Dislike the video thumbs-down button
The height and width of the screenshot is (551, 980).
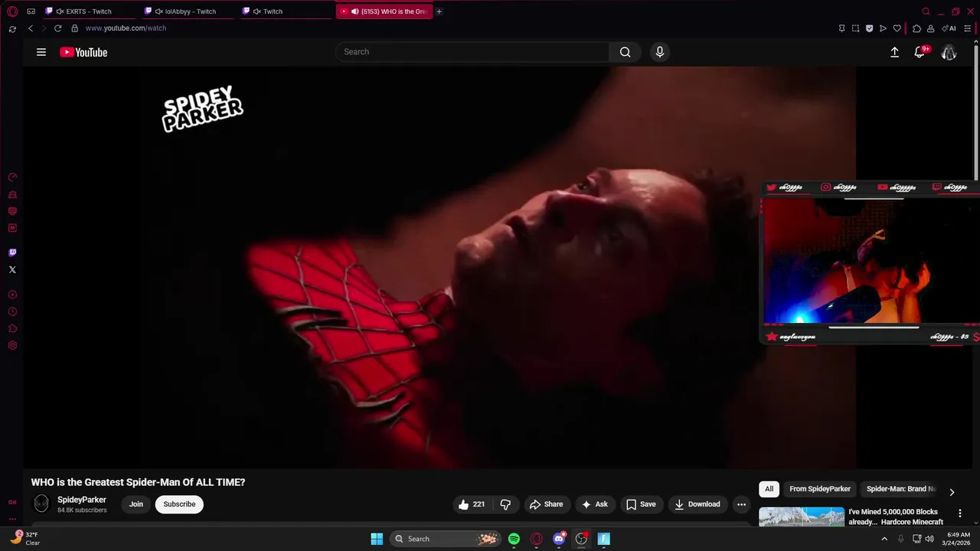[x=505, y=504]
